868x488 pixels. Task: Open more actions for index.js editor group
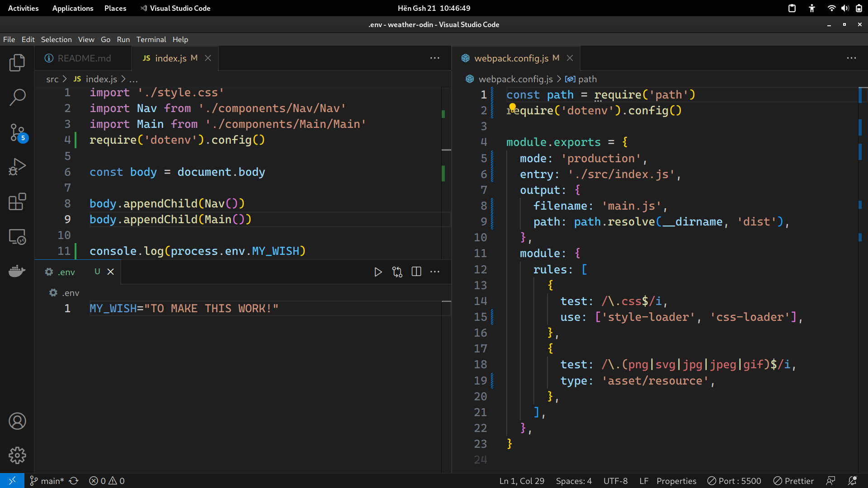[435, 58]
